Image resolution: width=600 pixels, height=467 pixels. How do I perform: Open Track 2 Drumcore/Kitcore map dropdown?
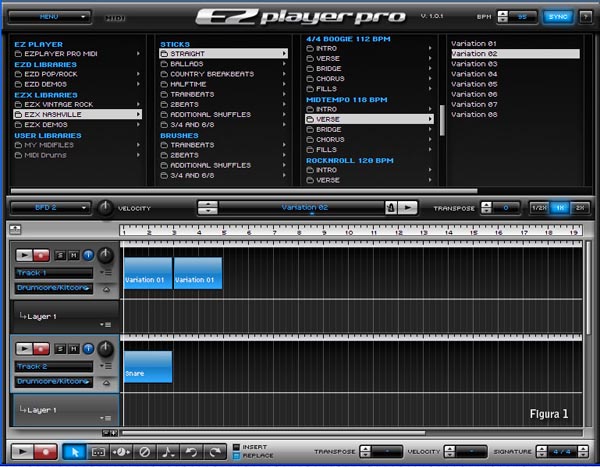[54, 382]
